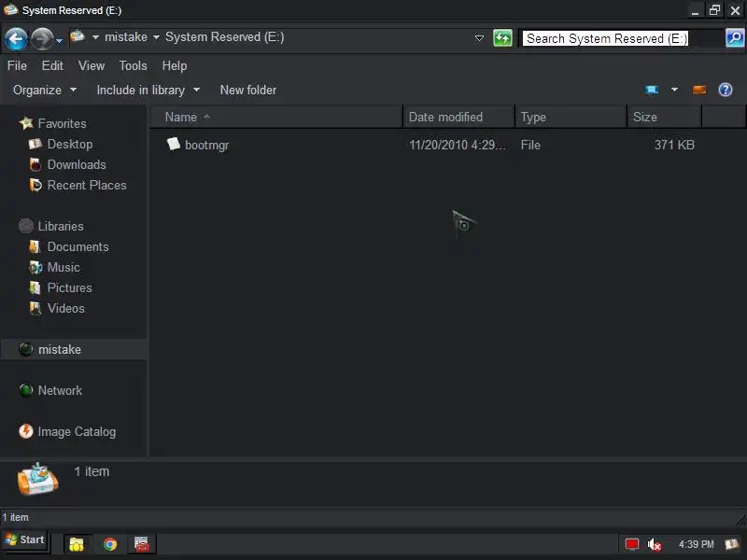Open Recent Places in navigation pane

(87, 185)
